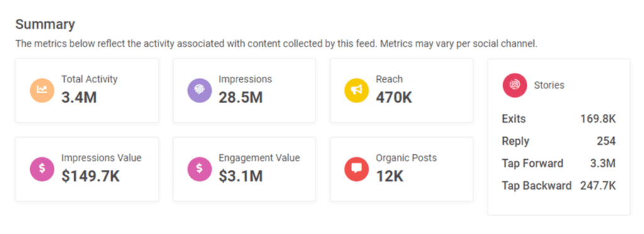The image size is (644, 234).
Task: Click the pink Impressions Value dollar icon
Action: pos(42,169)
